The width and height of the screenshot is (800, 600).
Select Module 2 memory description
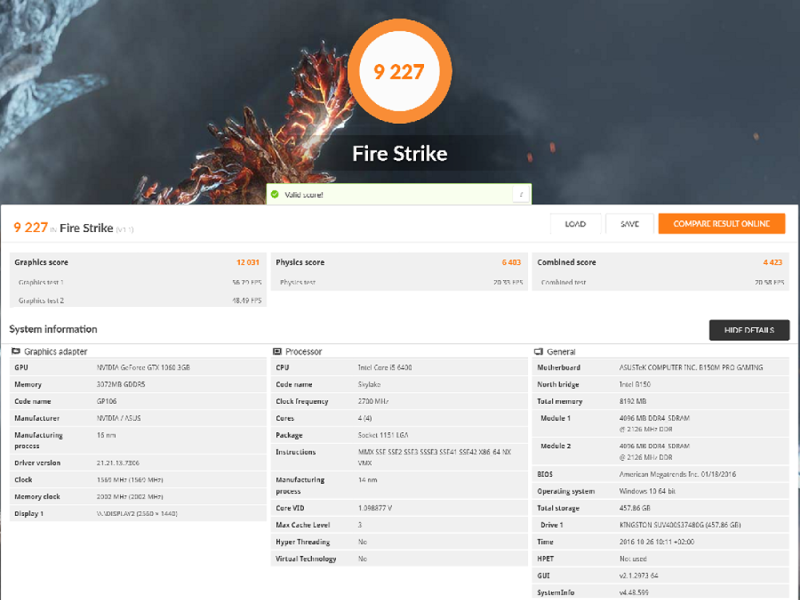tap(655, 452)
